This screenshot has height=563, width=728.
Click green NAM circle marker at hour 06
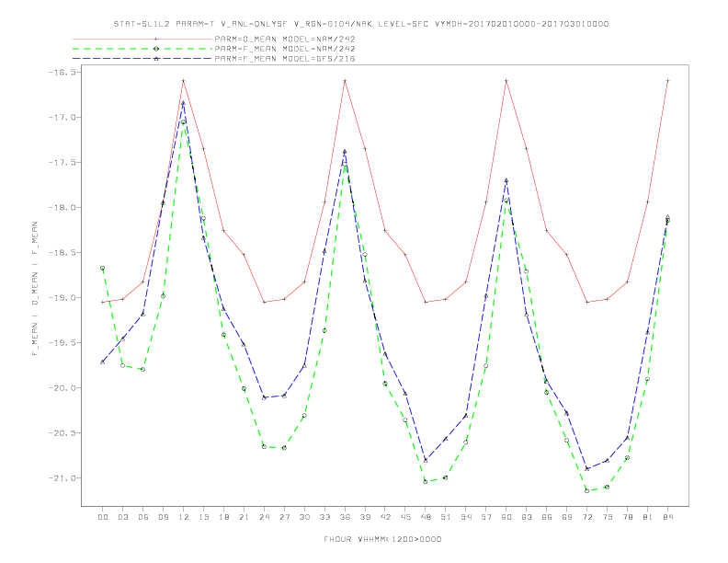(143, 369)
